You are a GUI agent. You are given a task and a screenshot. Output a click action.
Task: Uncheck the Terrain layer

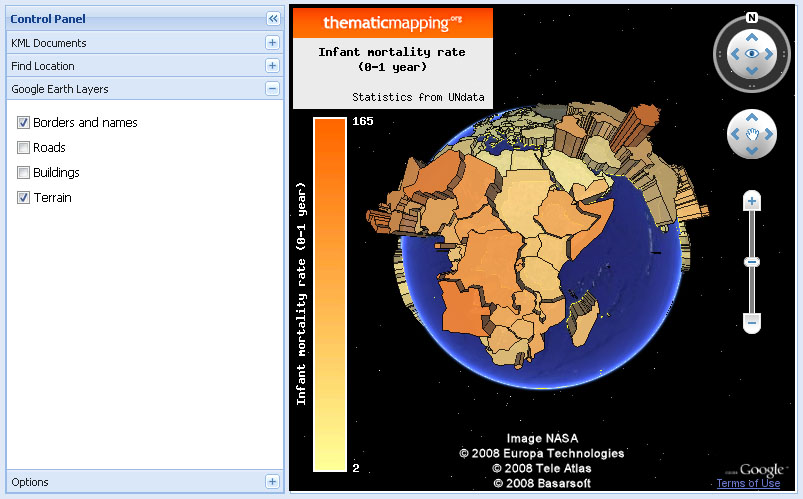[x=23, y=198]
